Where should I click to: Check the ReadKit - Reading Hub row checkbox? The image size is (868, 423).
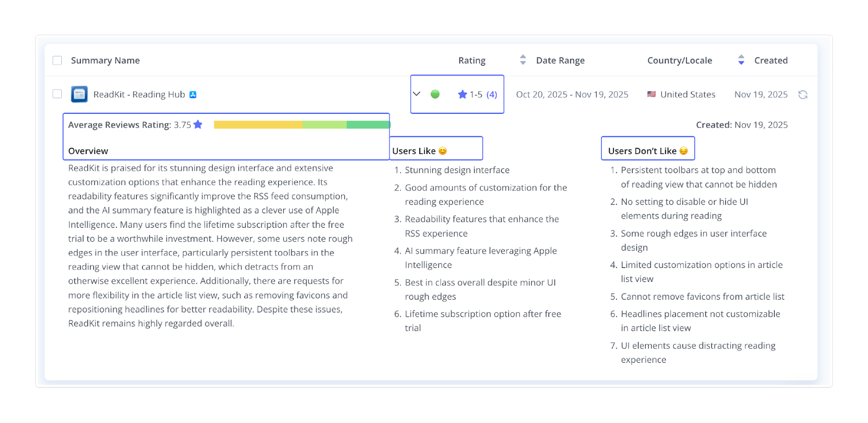pos(57,94)
